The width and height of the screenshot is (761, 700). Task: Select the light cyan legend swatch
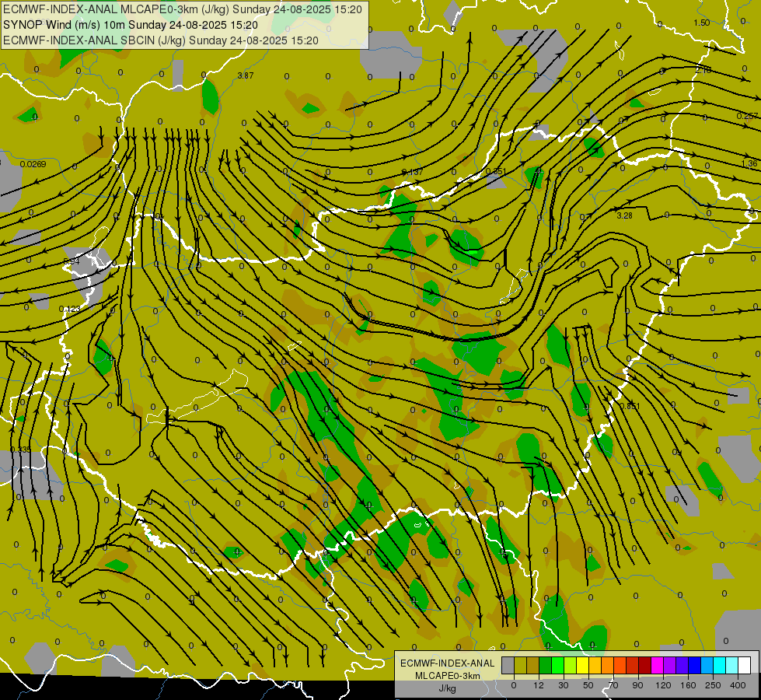point(732,666)
